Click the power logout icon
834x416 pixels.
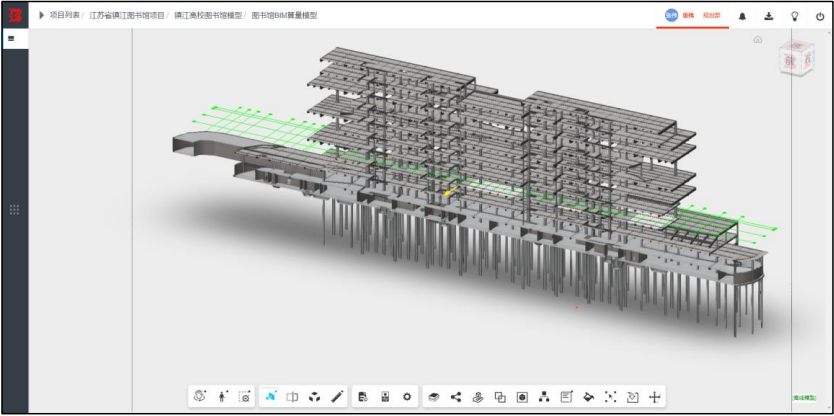click(x=820, y=16)
